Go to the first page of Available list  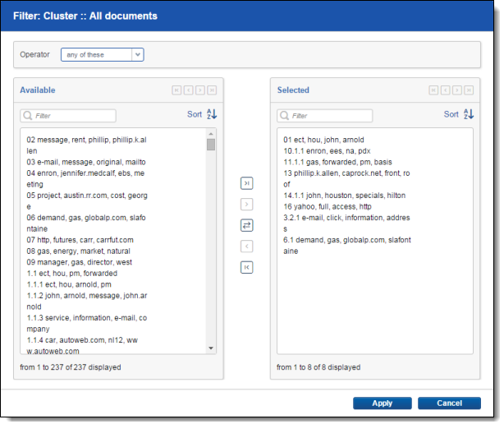tap(176, 90)
